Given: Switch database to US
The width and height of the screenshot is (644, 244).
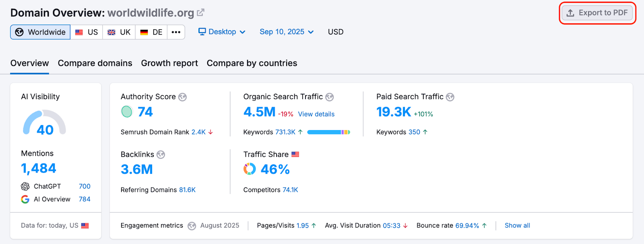Looking at the screenshot, I should (87, 32).
